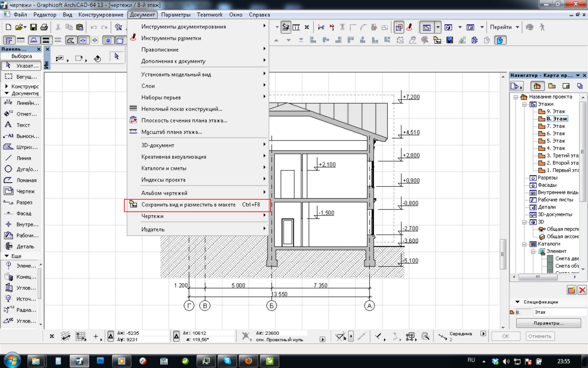Viewport: 588px width, 368px height.
Task: Collapse the Каталоги node in Navigator
Action: [524, 244]
